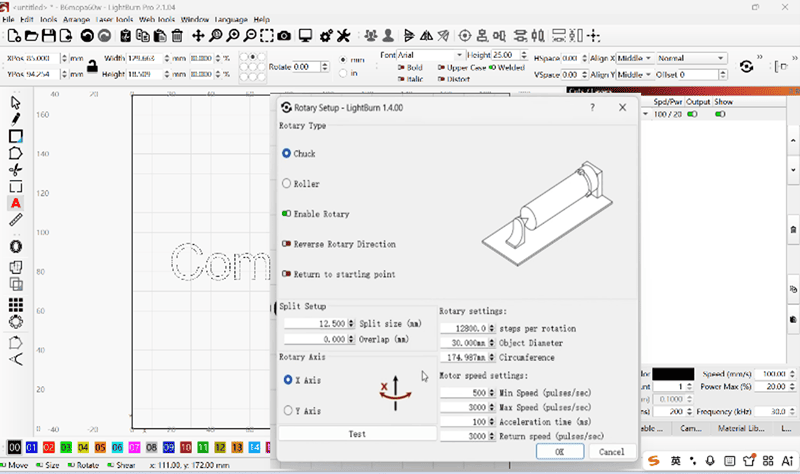Select the pencil Draw Lines tool
This screenshot has height=474, width=800.
15,119
